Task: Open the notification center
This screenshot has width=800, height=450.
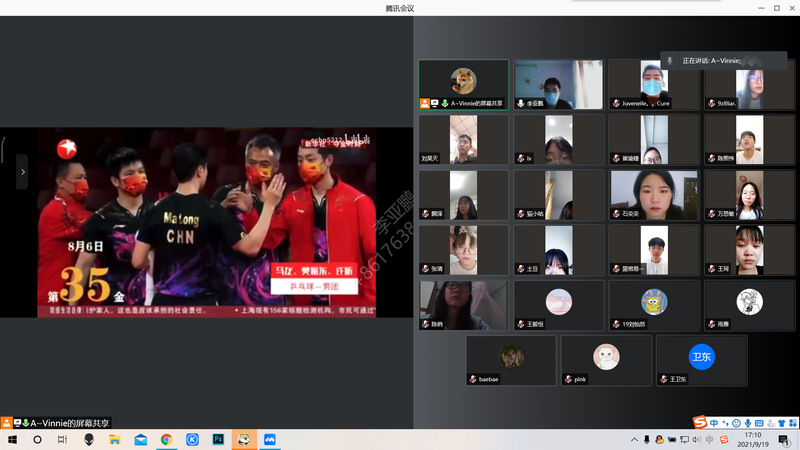Action: [785, 439]
